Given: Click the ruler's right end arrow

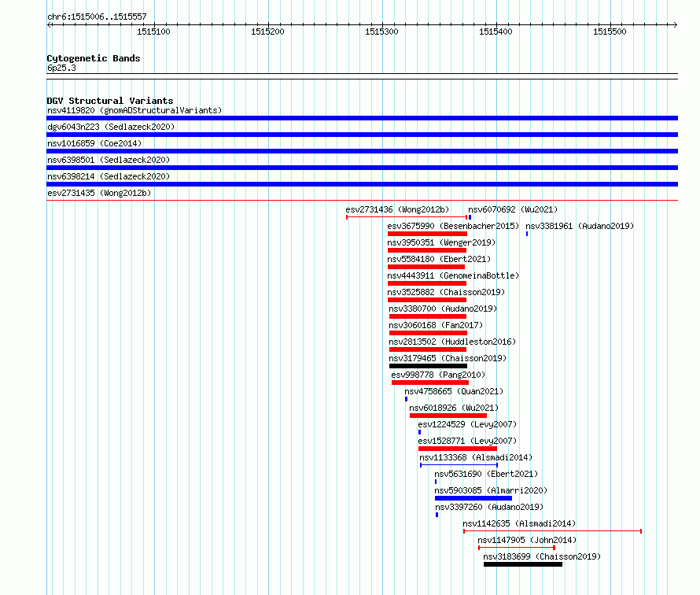Looking at the screenshot, I should pos(676,24).
